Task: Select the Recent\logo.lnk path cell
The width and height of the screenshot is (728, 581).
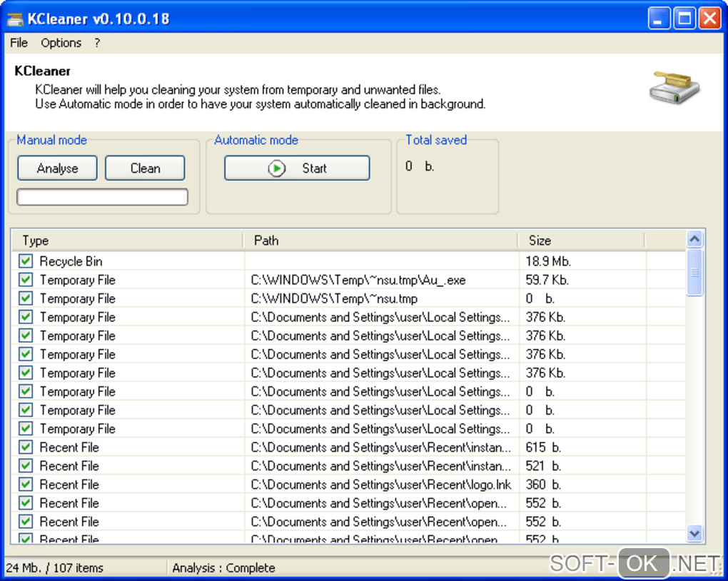Action: click(x=380, y=485)
